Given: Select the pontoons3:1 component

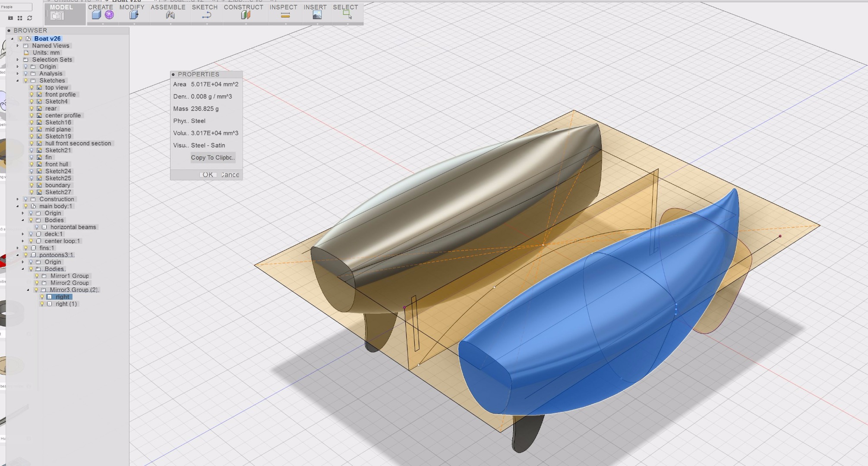Looking at the screenshot, I should point(57,255).
